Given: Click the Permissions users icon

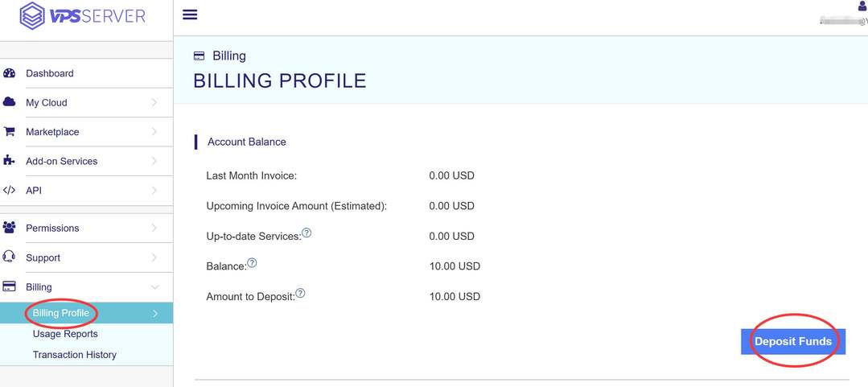Looking at the screenshot, I should pyautogui.click(x=9, y=228).
